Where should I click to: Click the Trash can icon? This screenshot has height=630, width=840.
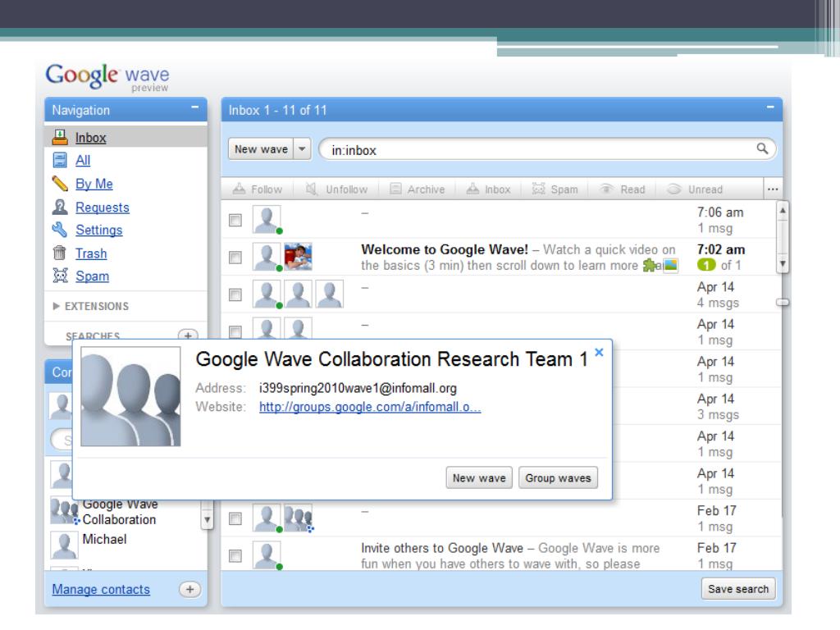(60, 253)
